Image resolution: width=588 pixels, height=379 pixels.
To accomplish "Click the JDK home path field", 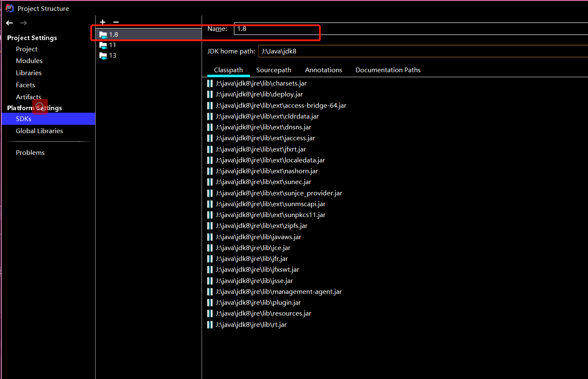I will point(423,51).
